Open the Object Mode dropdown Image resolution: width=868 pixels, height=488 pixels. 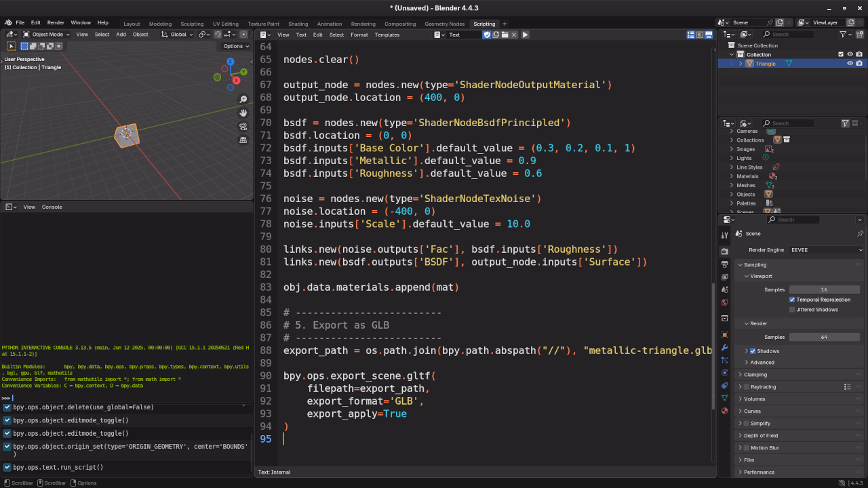pos(47,35)
